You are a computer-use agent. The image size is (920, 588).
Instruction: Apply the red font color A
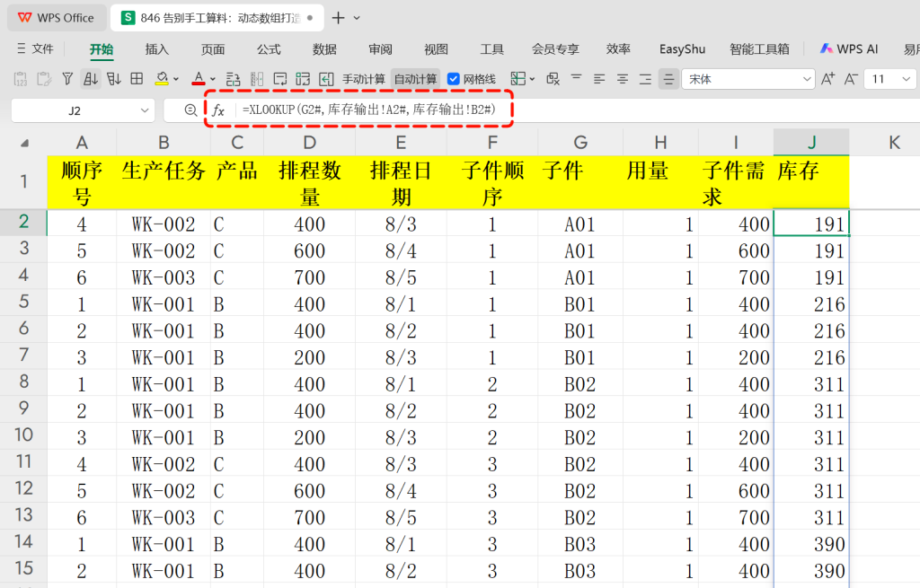pos(199,79)
